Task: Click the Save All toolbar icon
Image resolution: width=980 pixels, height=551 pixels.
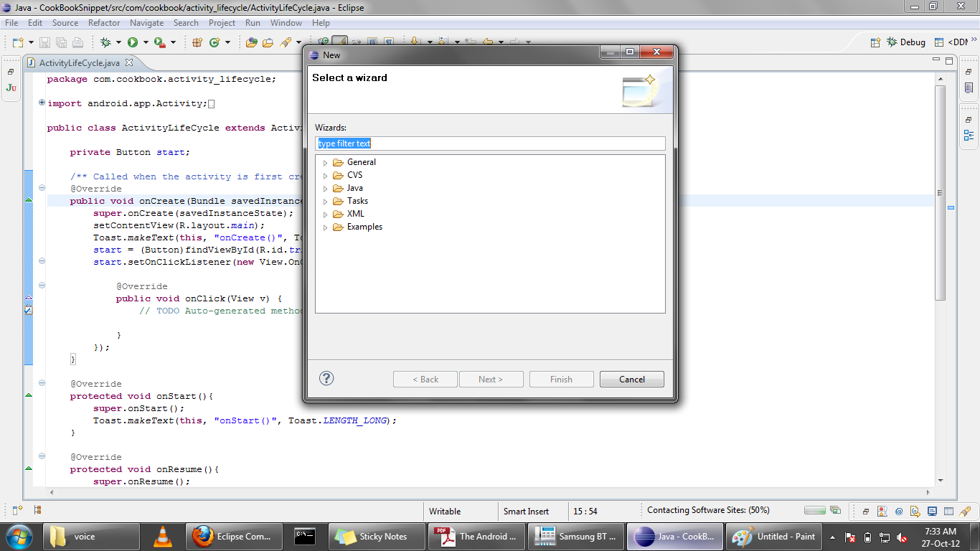Action: tap(61, 42)
